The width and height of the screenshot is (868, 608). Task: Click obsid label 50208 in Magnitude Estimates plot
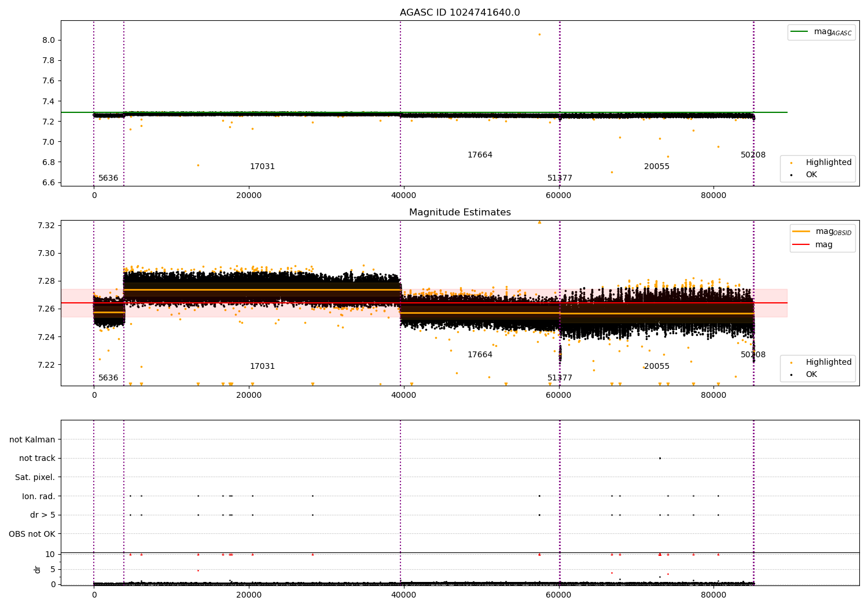pyautogui.click(x=753, y=355)
